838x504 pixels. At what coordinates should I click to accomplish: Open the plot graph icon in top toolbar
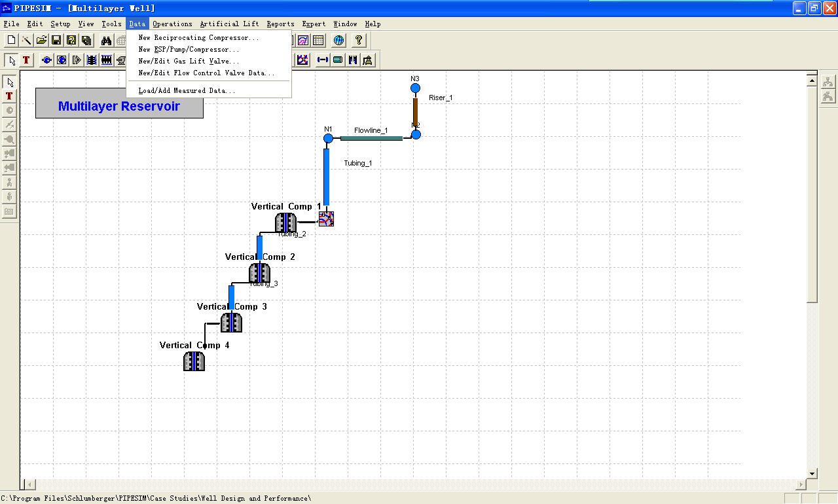(303, 40)
